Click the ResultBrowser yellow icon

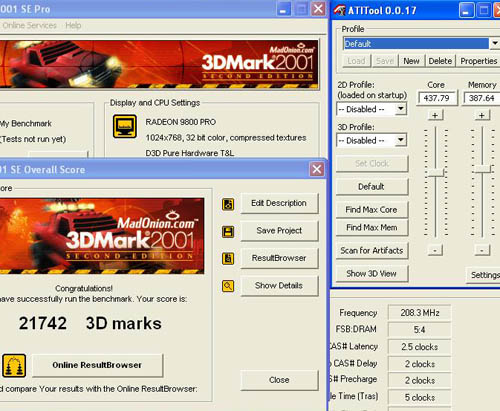tap(228, 258)
